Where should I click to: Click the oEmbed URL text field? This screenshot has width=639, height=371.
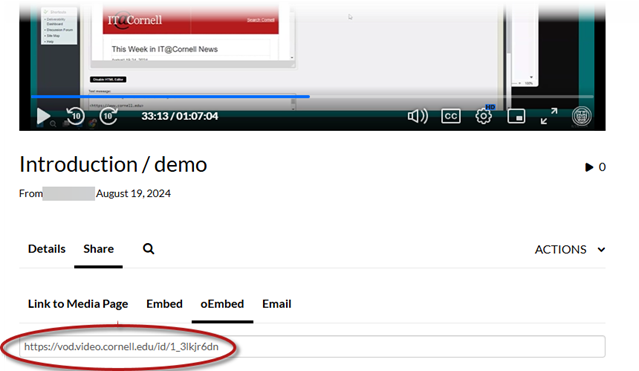(x=312, y=347)
